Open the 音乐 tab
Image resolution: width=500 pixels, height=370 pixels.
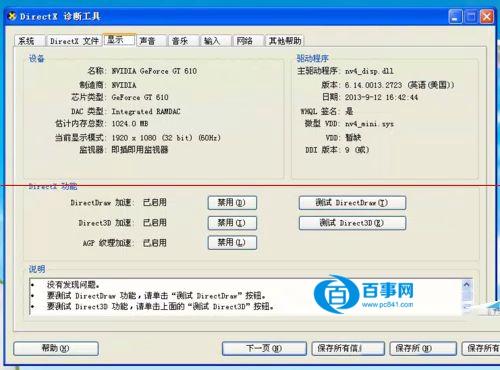coord(183,41)
